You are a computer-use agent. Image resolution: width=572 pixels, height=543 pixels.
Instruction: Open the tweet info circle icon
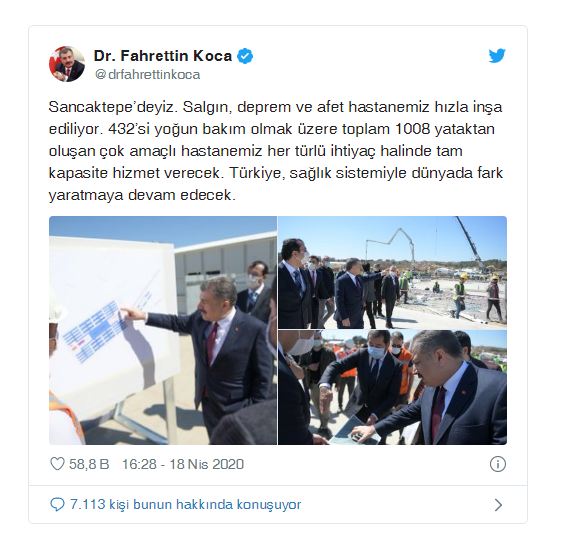tap(498, 464)
